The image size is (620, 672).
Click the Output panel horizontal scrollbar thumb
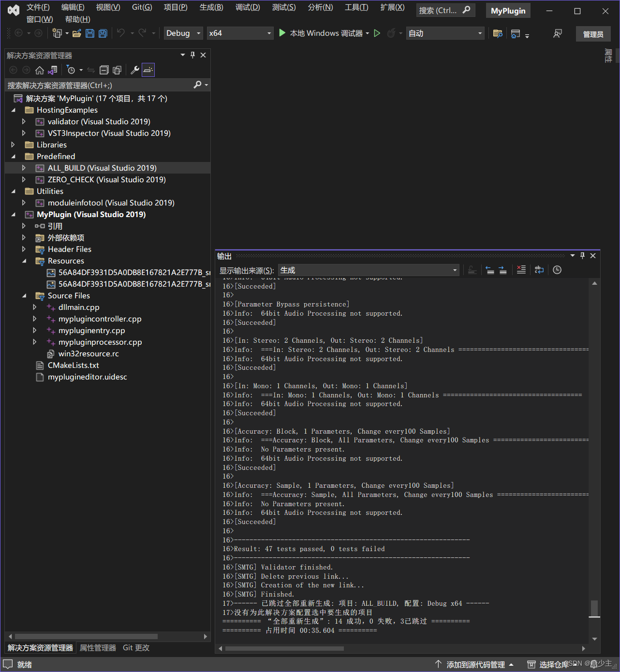tap(284, 648)
